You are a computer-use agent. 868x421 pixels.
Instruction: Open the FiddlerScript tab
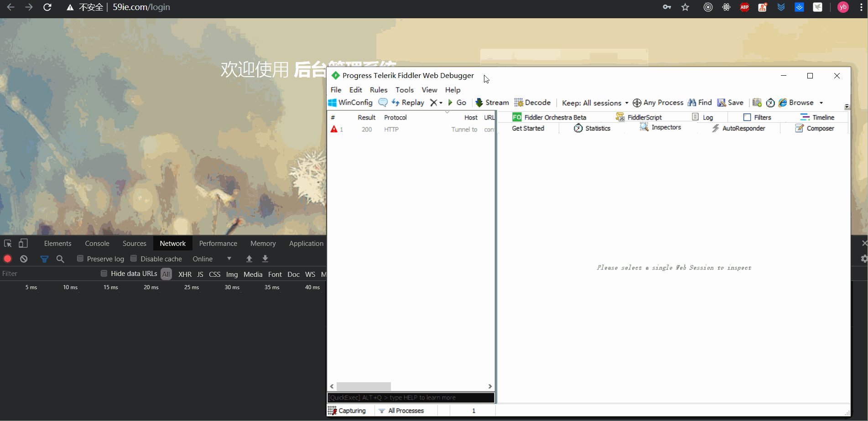click(639, 117)
